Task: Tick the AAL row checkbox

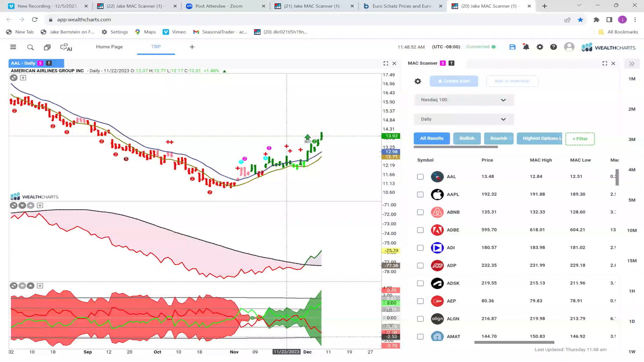Action: pos(420,177)
